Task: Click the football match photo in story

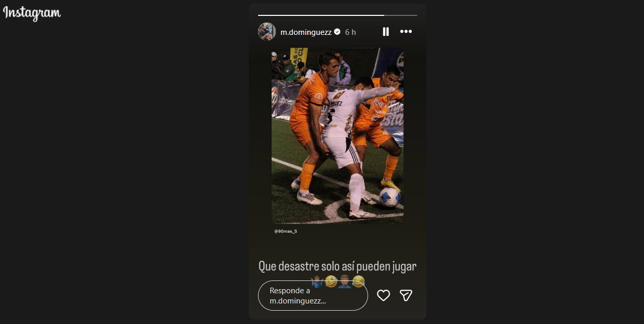Action: 337,136
